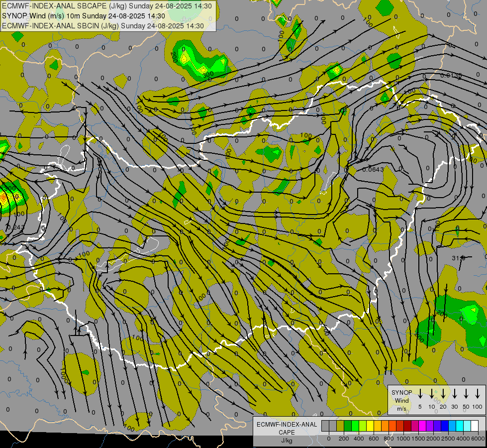This screenshot has width=487, height=448.
Task: Click the 5 m/s wind arrow in SYNOP legend
Action: 420,394
